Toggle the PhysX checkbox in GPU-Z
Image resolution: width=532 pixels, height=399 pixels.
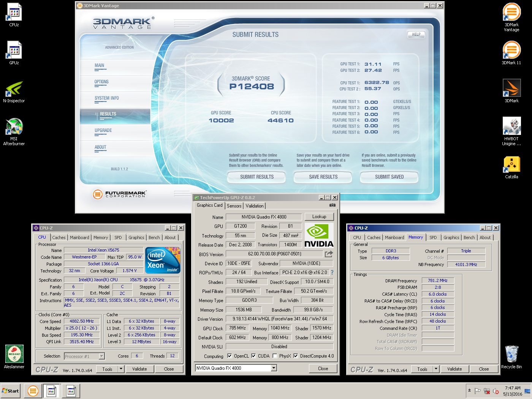point(275,356)
